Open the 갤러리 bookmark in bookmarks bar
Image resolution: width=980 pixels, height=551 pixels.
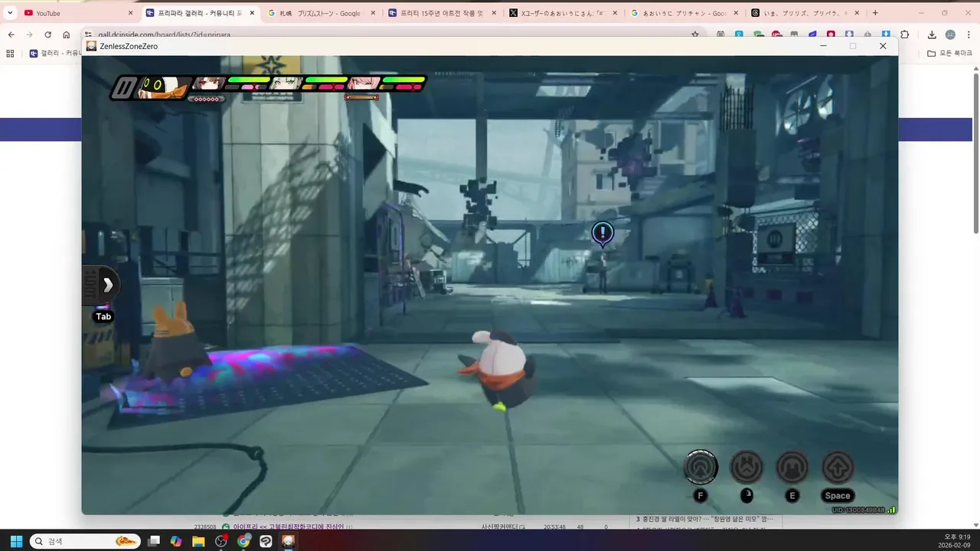(55, 54)
